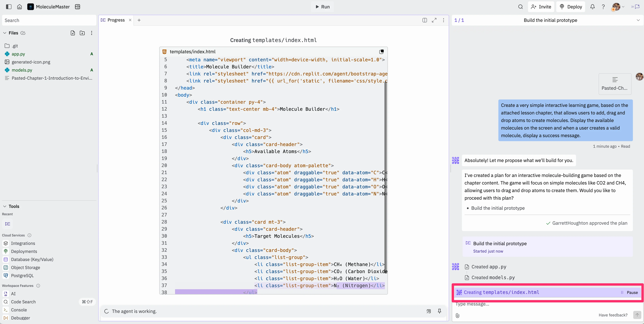Click the home icon

tap(20, 7)
